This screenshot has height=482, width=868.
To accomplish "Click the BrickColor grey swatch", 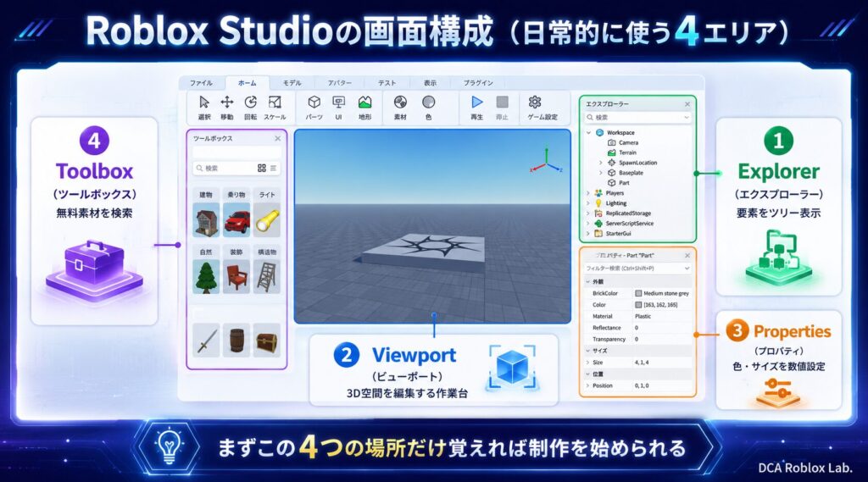I will pos(638,293).
